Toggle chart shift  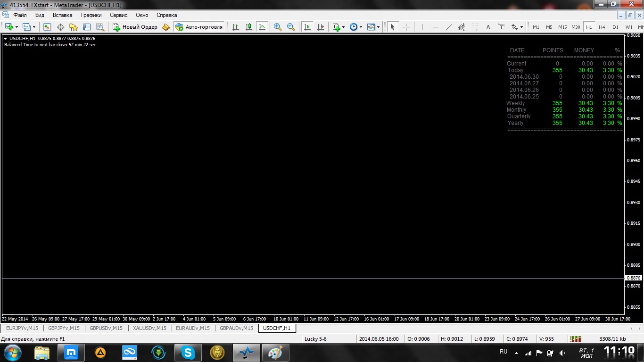(321, 27)
